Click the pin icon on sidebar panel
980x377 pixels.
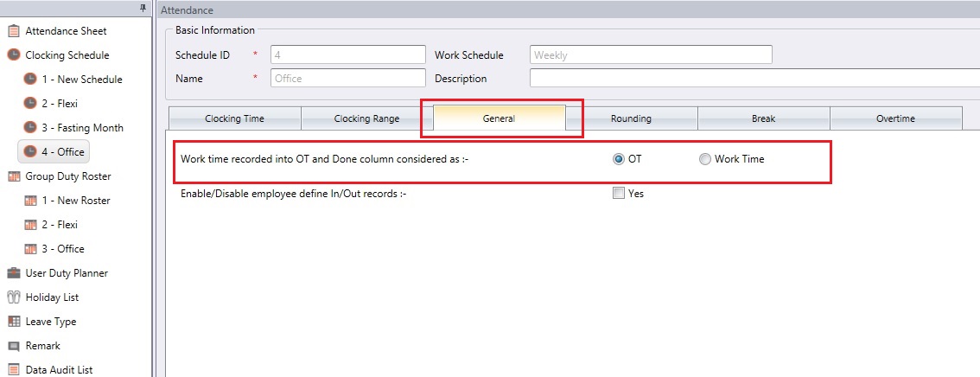point(143,8)
